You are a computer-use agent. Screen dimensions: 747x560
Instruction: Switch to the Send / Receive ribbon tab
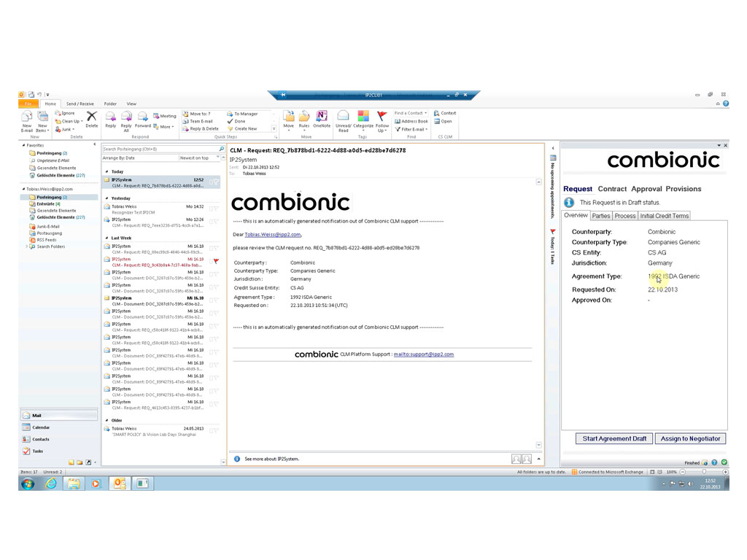click(80, 104)
